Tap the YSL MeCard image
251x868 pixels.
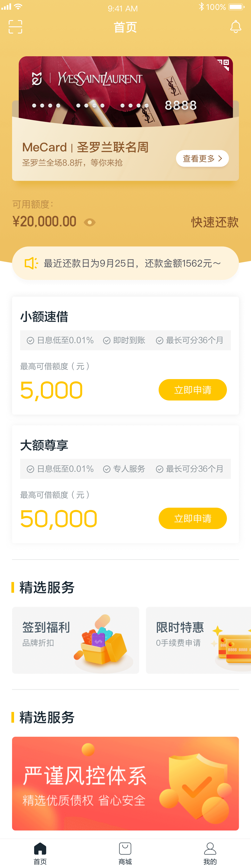(126, 92)
